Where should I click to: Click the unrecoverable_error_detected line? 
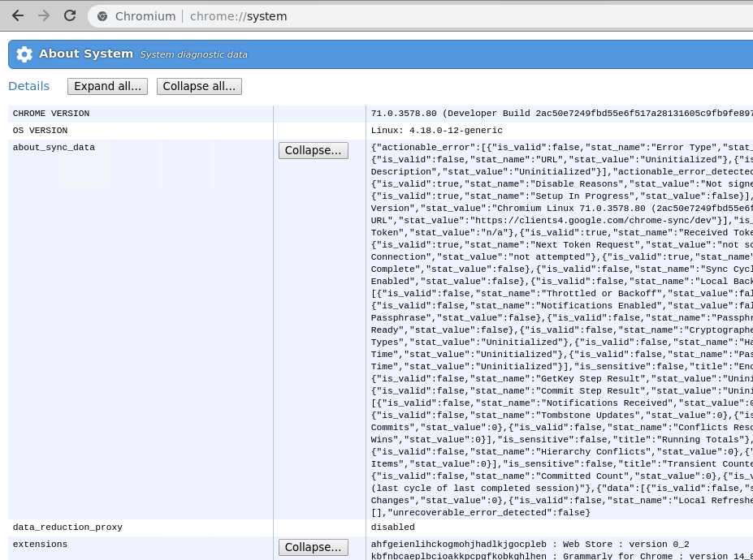click(x=481, y=512)
